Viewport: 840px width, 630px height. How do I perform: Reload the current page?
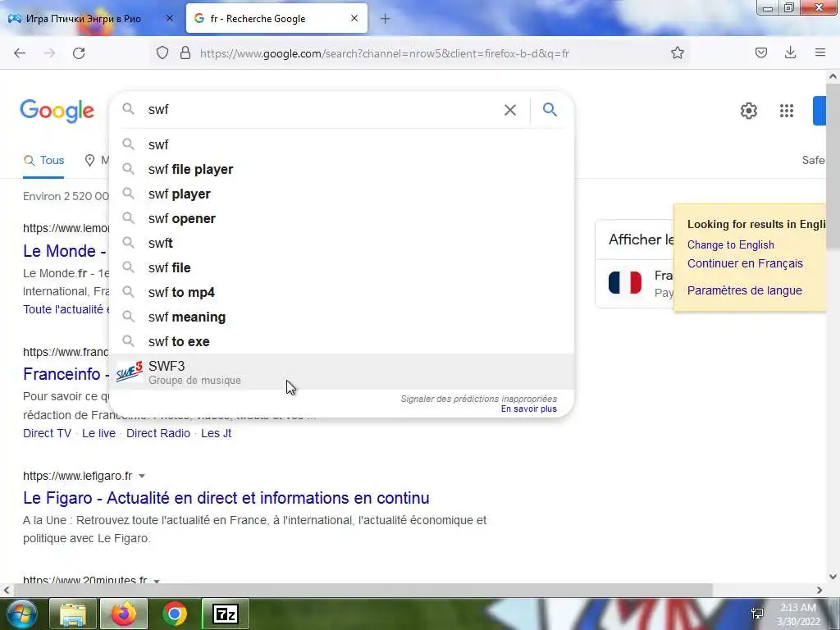[79, 53]
